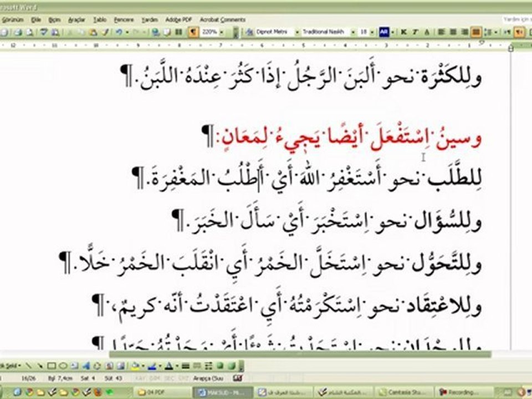Align text left
The height and width of the screenshot is (399, 532).
click(442, 32)
